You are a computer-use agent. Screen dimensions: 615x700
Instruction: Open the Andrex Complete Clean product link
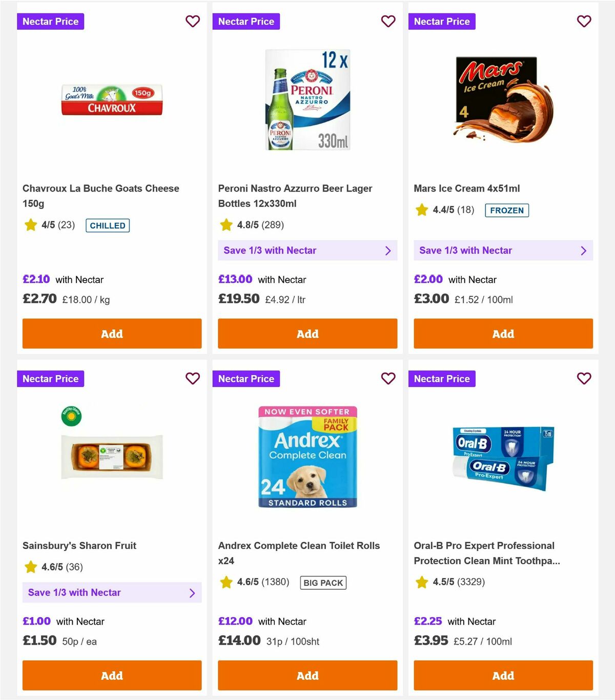(299, 553)
